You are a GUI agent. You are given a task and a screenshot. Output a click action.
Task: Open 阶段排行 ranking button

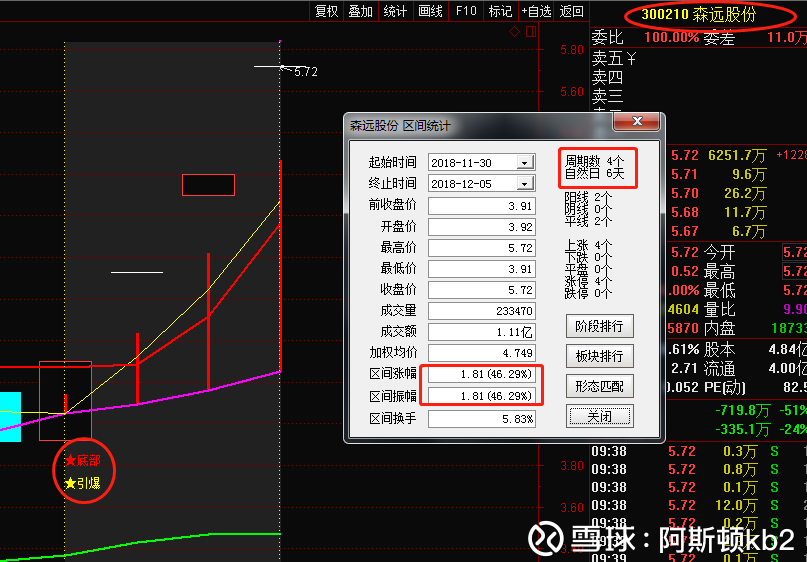click(600, 326)
